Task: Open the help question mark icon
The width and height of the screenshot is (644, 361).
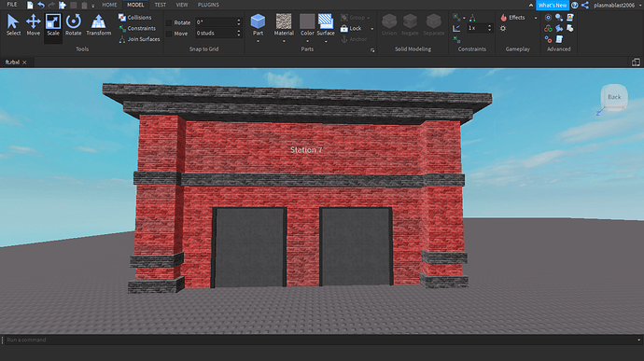Action: point(575,5)
